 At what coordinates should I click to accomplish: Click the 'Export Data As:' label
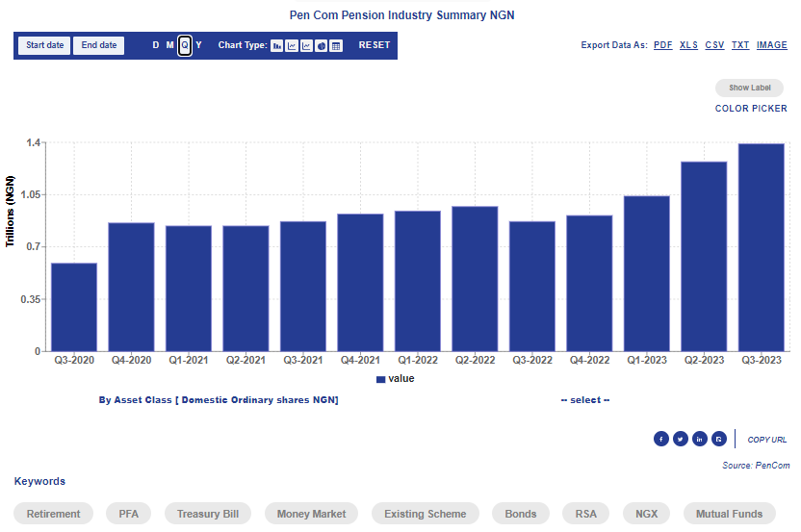[614, 45]
